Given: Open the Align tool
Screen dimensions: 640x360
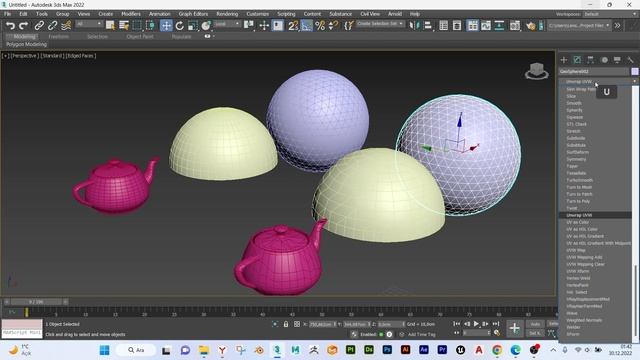Looking at the screenshot, I should tap(427, 26).
